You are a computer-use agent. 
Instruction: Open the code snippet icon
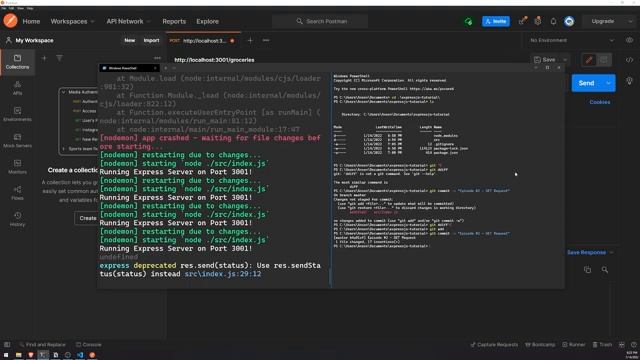629,60
